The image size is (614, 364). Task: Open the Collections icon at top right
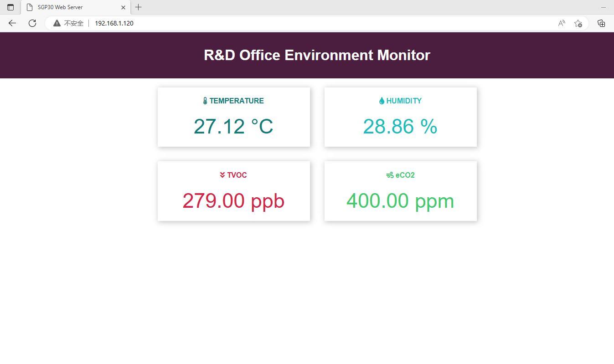(601, 23)
